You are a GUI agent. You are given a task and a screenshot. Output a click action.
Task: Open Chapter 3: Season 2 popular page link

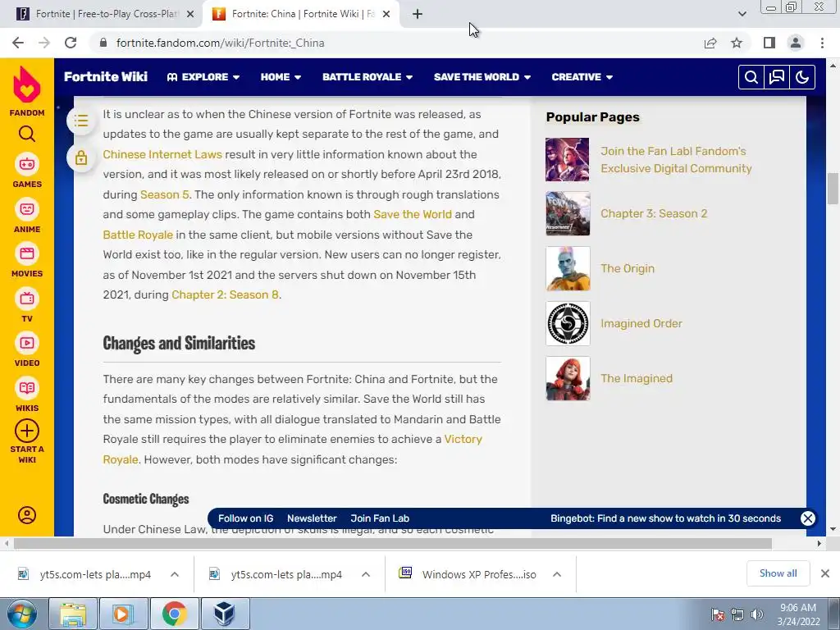pyautogui.click(x=654, y=214)
